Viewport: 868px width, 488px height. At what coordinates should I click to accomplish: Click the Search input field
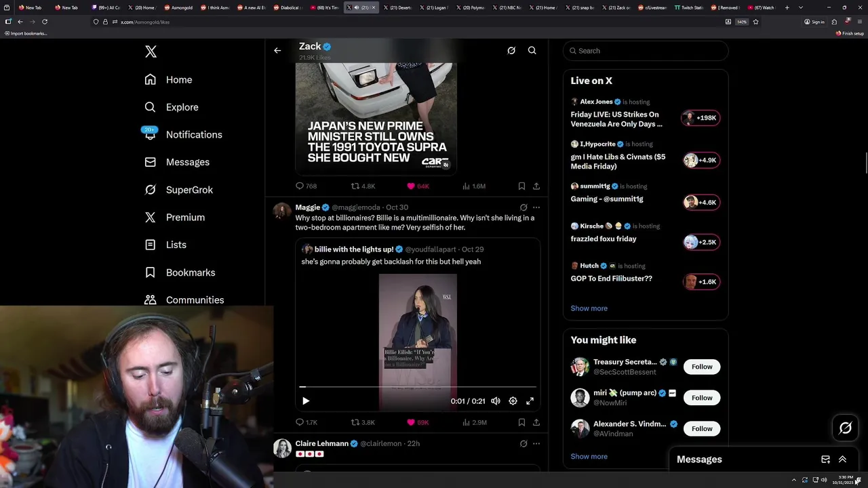(646, 51)
